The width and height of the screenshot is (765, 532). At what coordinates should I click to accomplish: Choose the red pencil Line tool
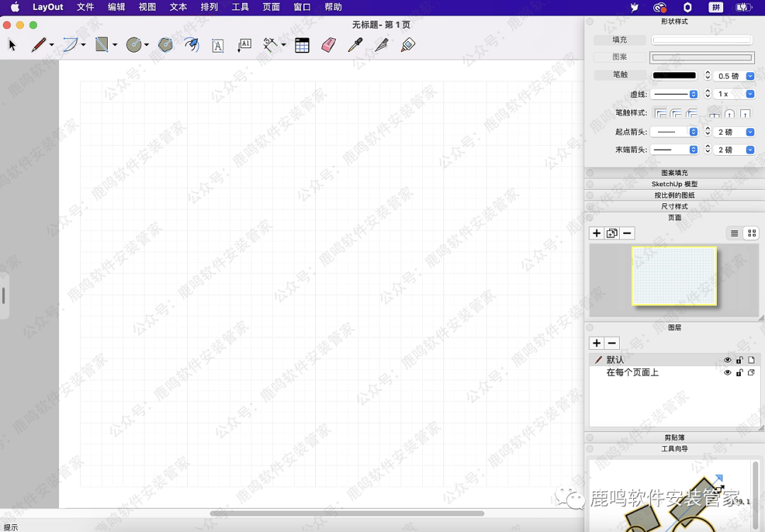(x=39, y=45)
